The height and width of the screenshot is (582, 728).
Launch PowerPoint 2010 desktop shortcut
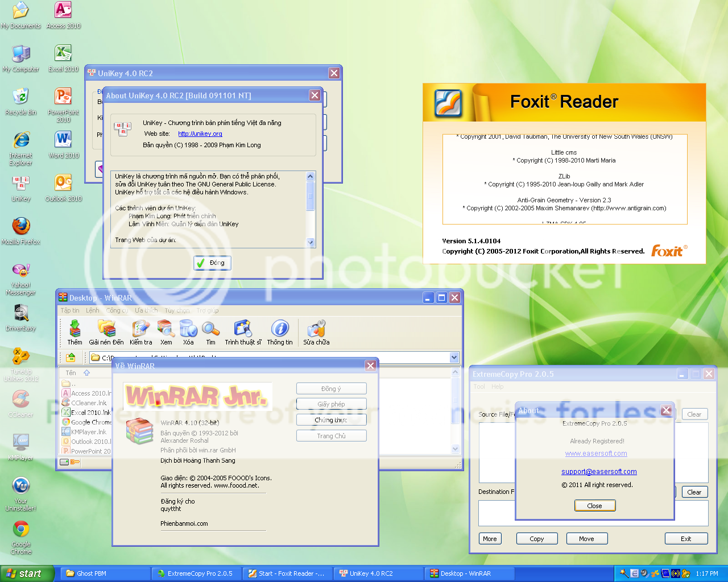point(63,105)
